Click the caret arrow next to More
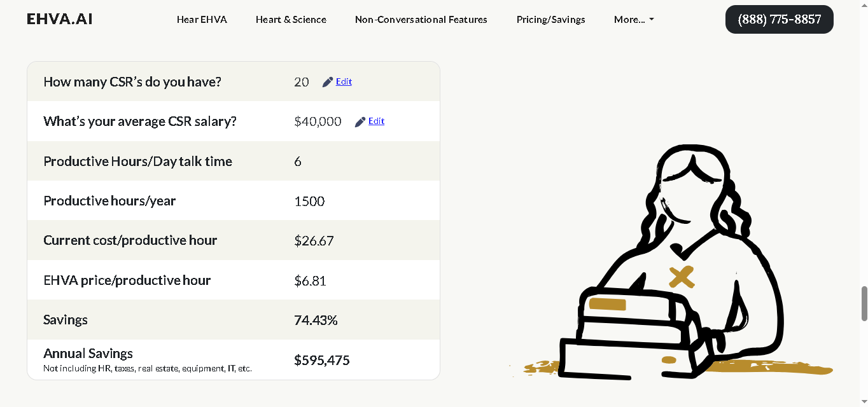 [x=651, y=20]
